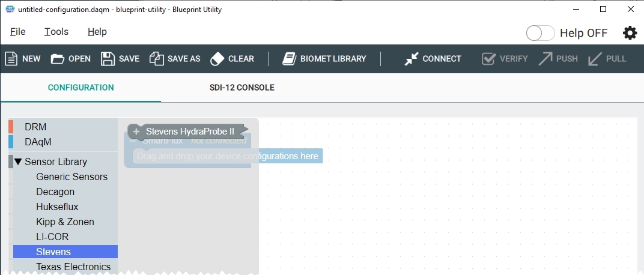Click the OPEN button label
Screen dimensions: 644x275
[x=80, y=59]
